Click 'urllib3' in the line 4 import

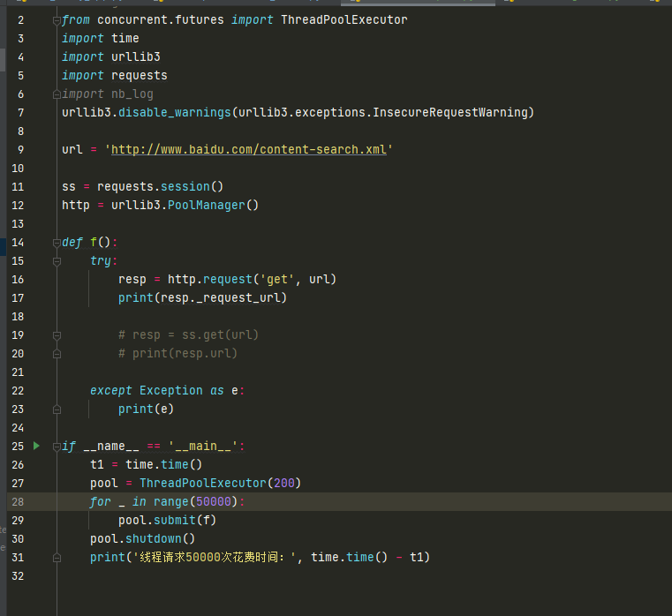tap(136, 57)
